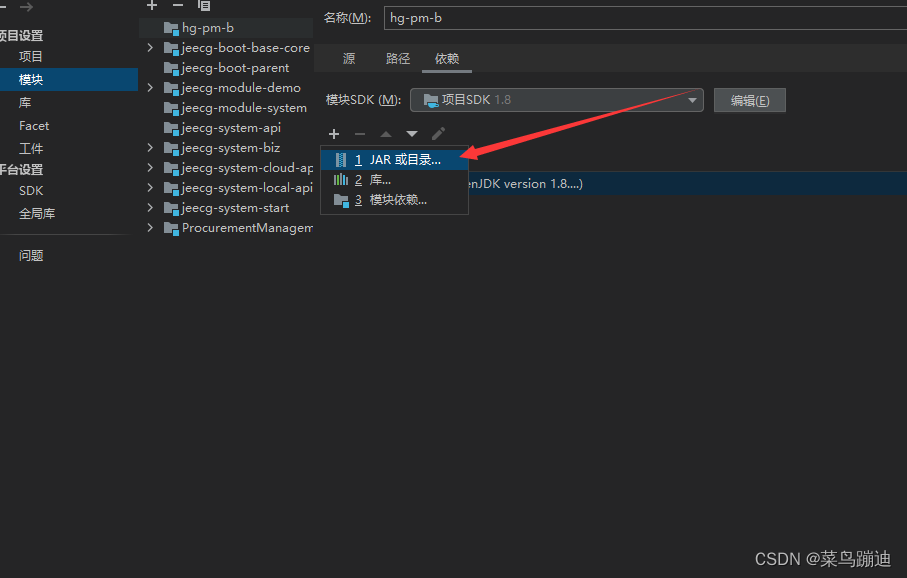Expand the ProcurementManagement module
The image size is (907, 578).
pos(150,228)
